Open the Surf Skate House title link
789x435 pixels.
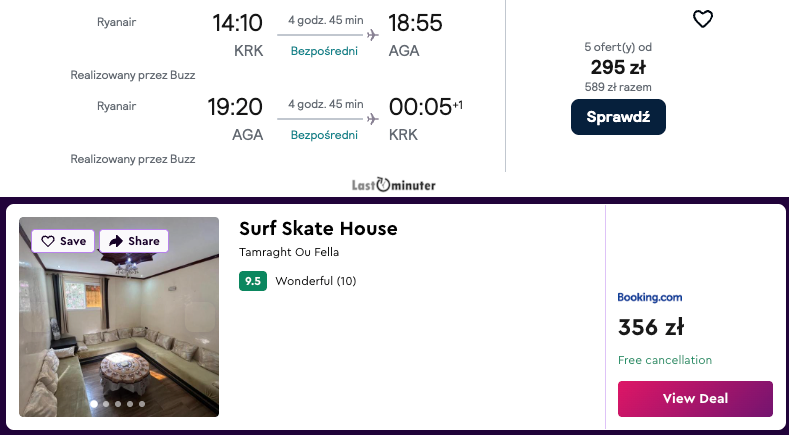318,229
